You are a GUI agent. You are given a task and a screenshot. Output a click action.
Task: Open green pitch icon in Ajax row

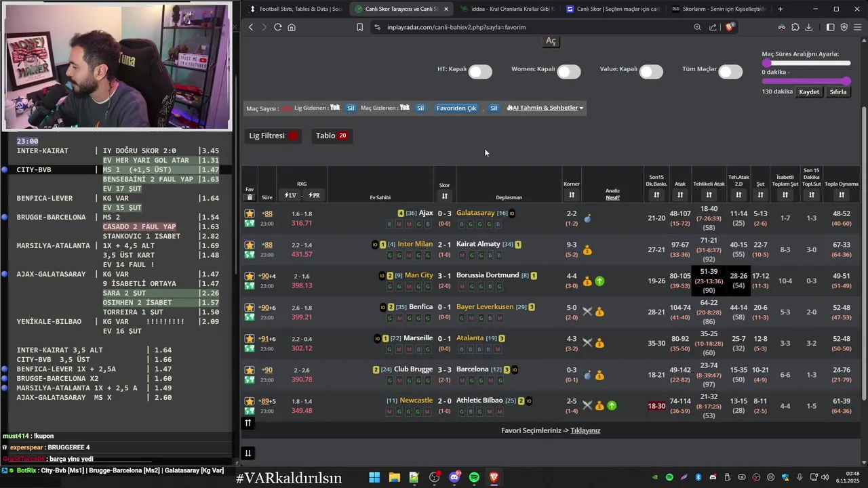click(250, 224)
